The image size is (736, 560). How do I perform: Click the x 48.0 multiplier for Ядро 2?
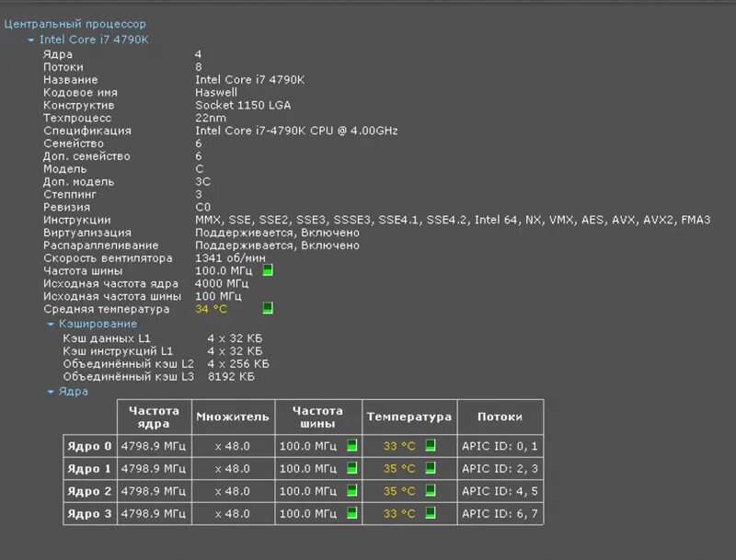click(233, 491)
